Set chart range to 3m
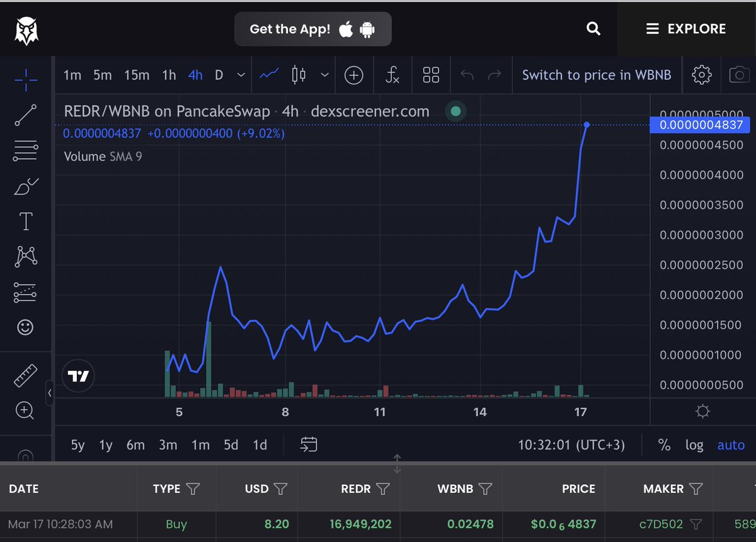 pyautogui.click(x=168, y=445)
